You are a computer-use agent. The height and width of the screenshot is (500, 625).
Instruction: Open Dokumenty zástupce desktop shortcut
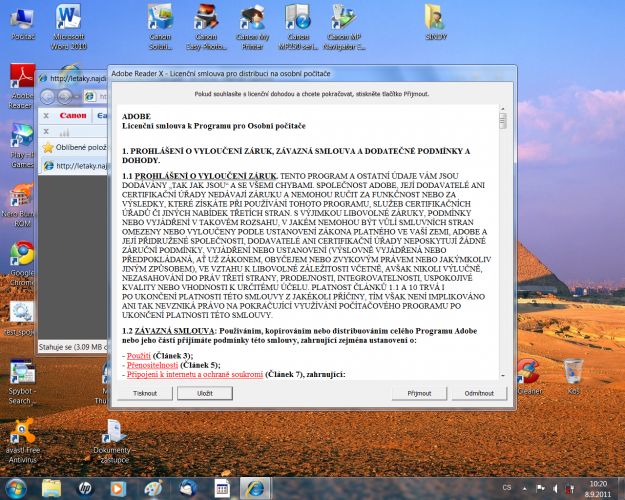pyautogui.click(x=114, y=441)
